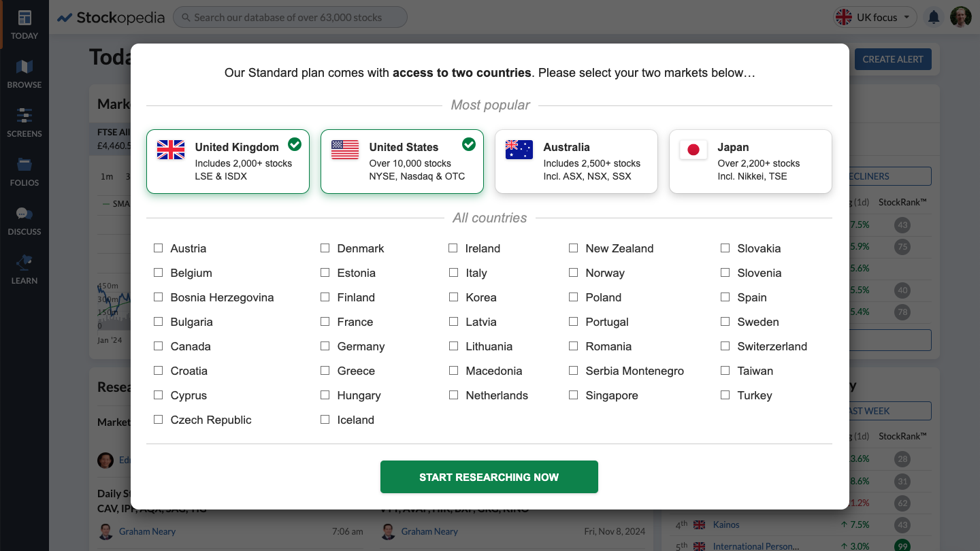Tick the Korea checkbox
Screen dimensions: 980x551
pyautogui.click(x=453, y=297)
